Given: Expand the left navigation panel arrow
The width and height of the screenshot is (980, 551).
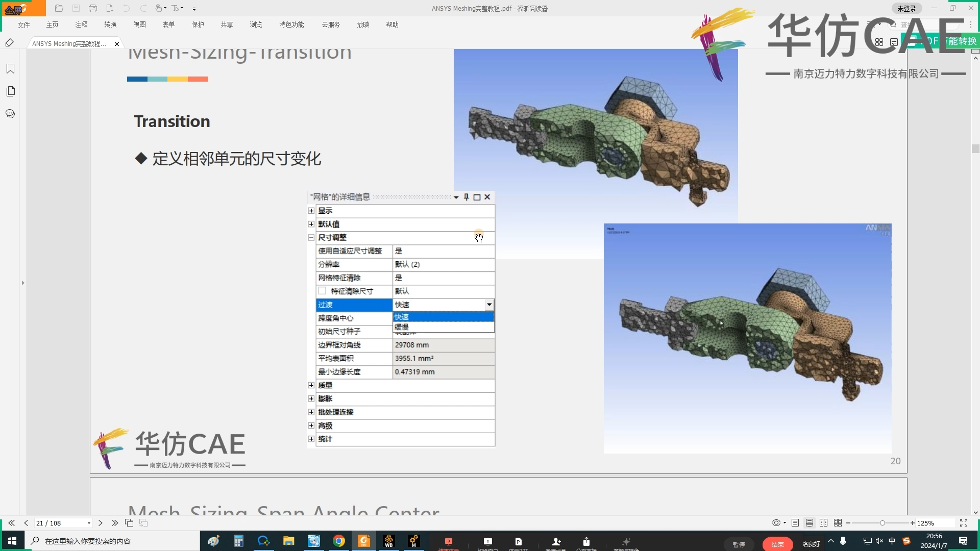Looking at the screenshot, I should 23,283.
